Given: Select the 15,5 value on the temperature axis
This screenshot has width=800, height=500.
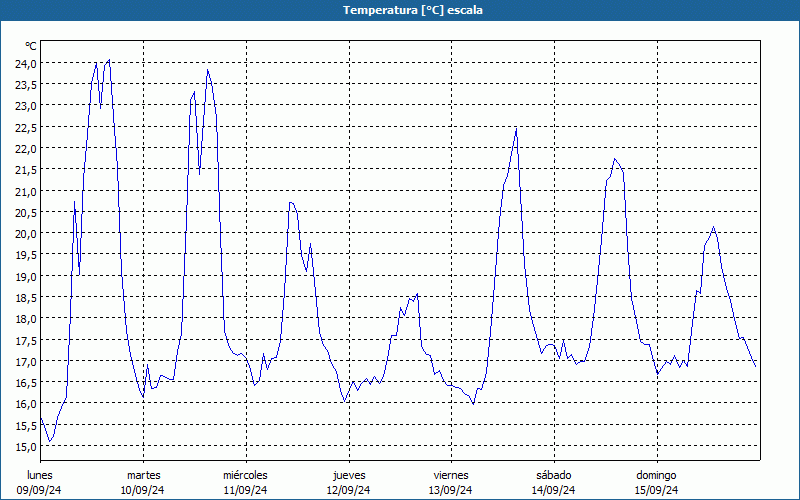Looking at the screenshot, I should (x=26, y=424).
